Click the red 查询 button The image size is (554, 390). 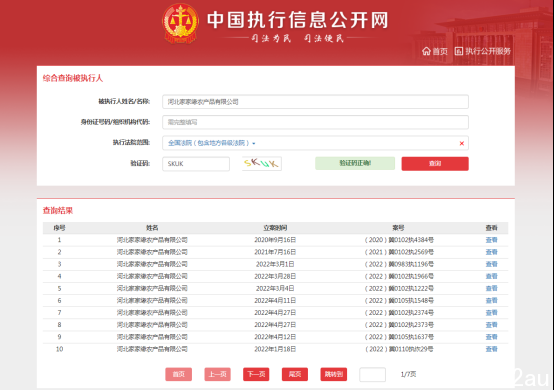tap(435, 164)
